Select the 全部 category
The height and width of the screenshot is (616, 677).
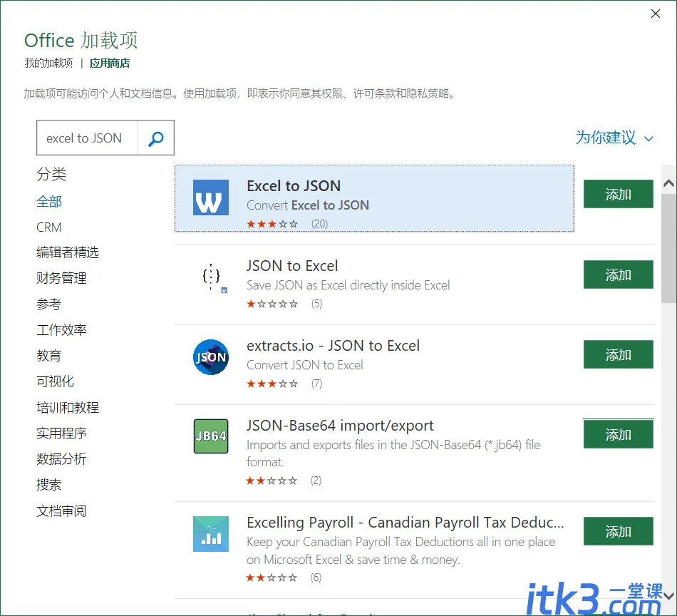point(49,201)
